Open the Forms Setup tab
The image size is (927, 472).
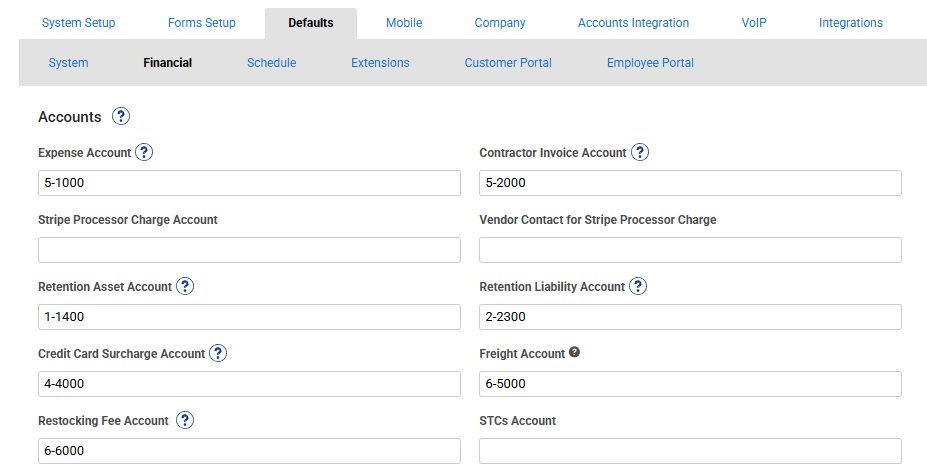click(202, 23)
